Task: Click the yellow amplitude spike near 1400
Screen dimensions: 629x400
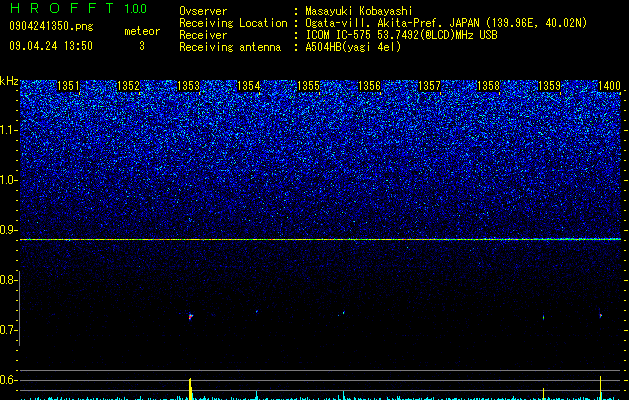Action: pos(601,387)
